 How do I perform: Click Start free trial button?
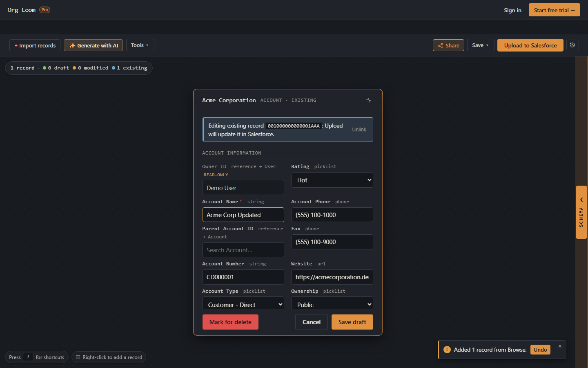point(555,10)
